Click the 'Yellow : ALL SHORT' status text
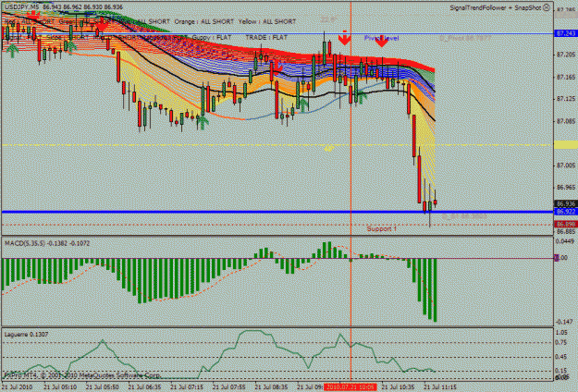Viewport: 578px width, 392px height. point(267,22)
